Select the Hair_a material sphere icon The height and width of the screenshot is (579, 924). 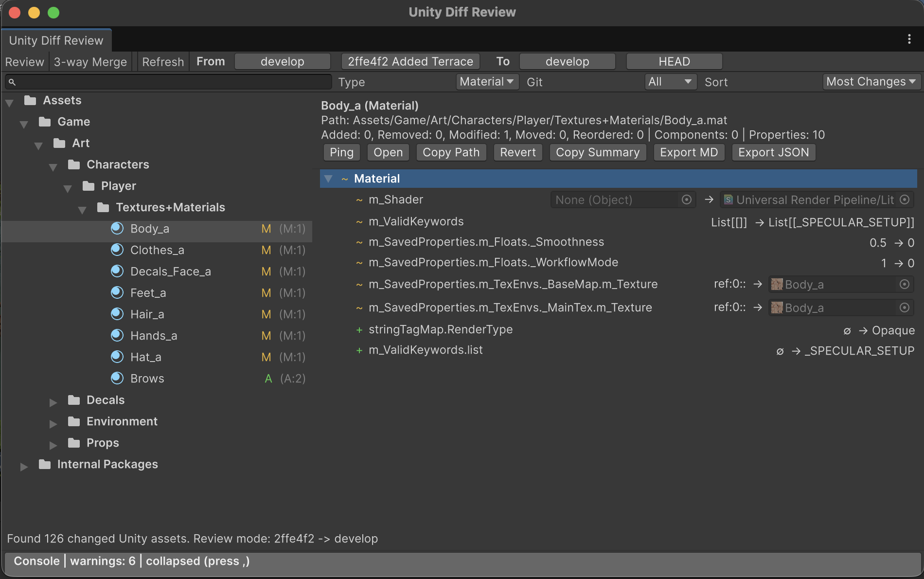pos(117,314)
